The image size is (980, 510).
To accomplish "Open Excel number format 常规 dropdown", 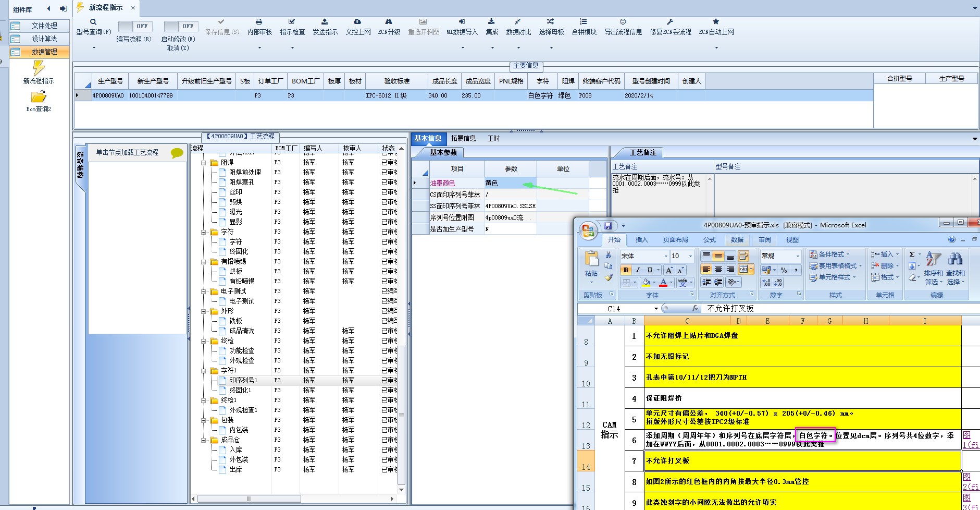I will (798, 256).
